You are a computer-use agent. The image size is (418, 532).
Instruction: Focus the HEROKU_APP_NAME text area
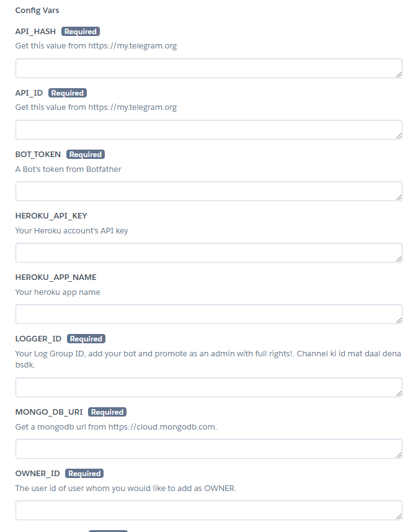208,314
